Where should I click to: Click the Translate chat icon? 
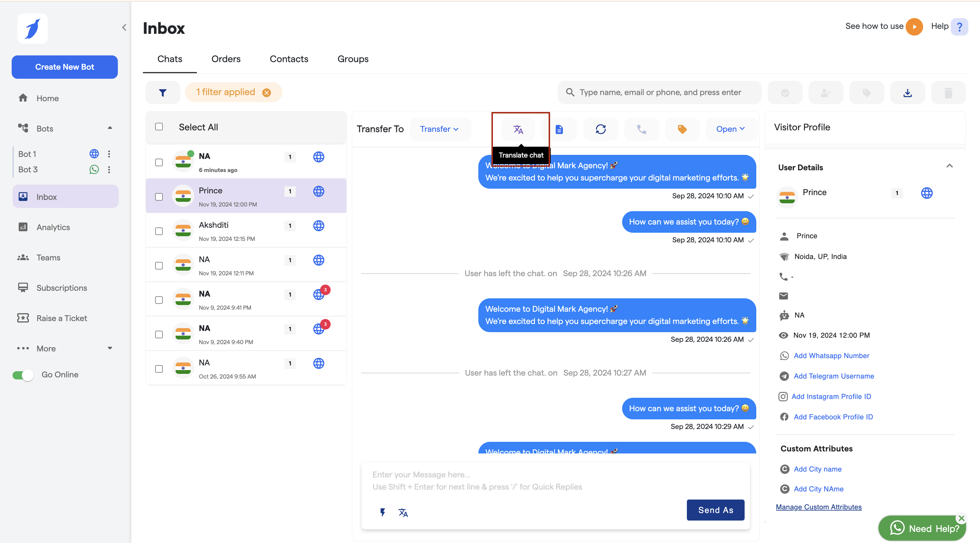518,129
